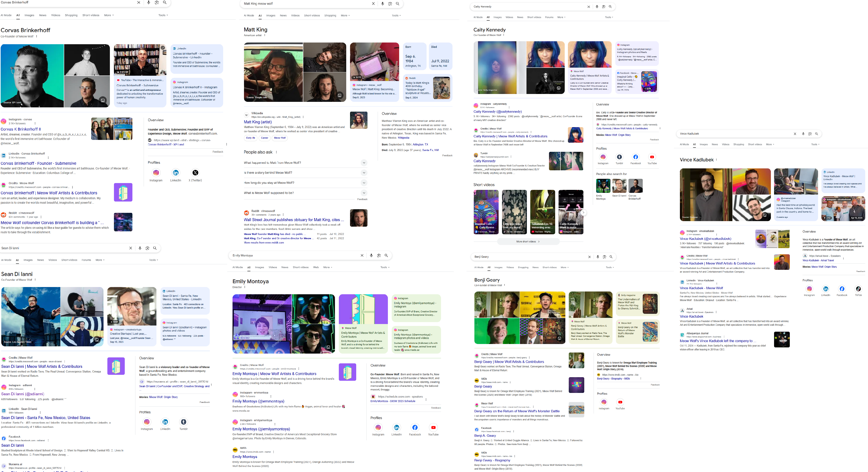Start voice search in Emily Montoya search bar
This screenshot has width=868, height=472.
pos(371,256)
